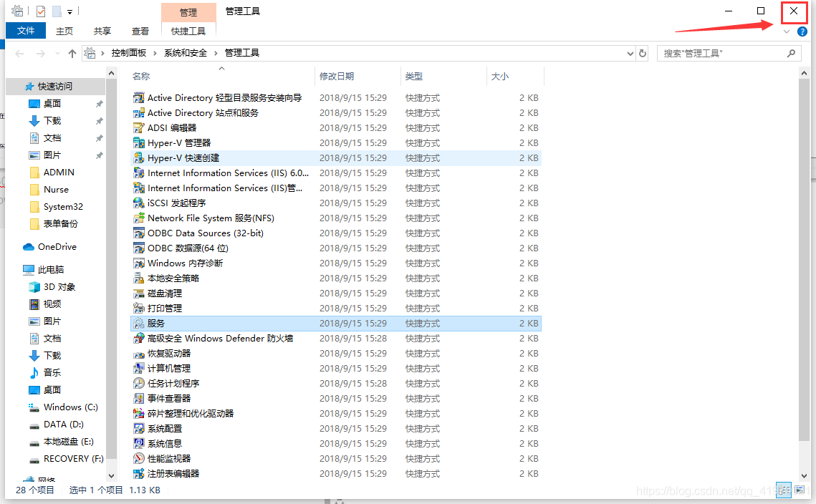
Task: Click the Windows 内存诊断 icon
Action: pyautogui.click(x=138, y=263)
